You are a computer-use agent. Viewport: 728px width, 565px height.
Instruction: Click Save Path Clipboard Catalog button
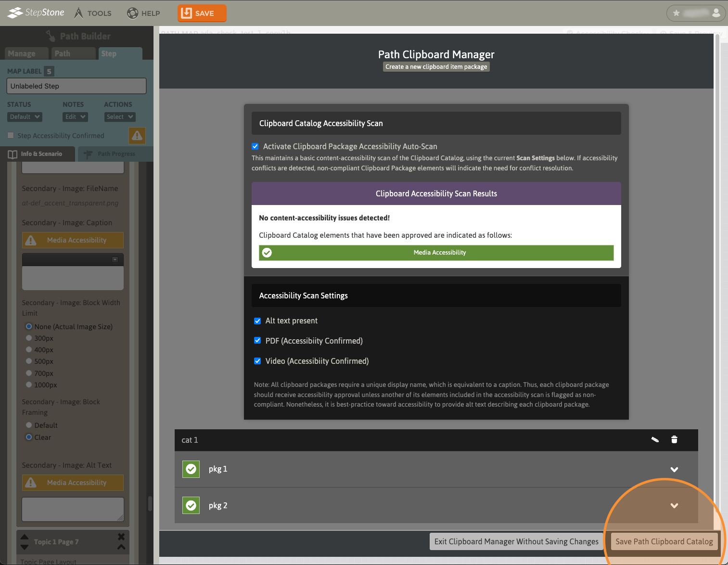tap(664, 541)
